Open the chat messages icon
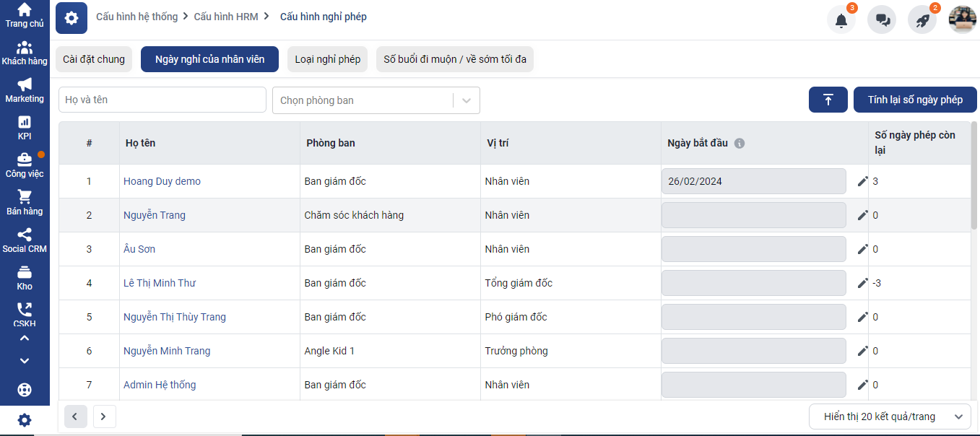 882,20
